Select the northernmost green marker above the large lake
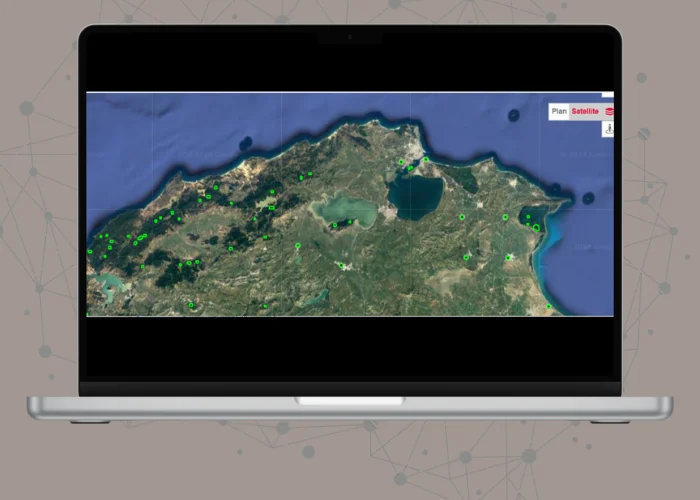Image resolution: width=700 pixels, height=500 pixels. click(x=425, y=159)
